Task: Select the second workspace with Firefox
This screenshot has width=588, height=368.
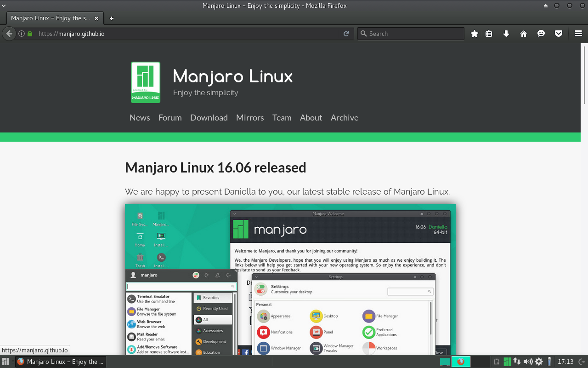Action: [x=461, y=362]
